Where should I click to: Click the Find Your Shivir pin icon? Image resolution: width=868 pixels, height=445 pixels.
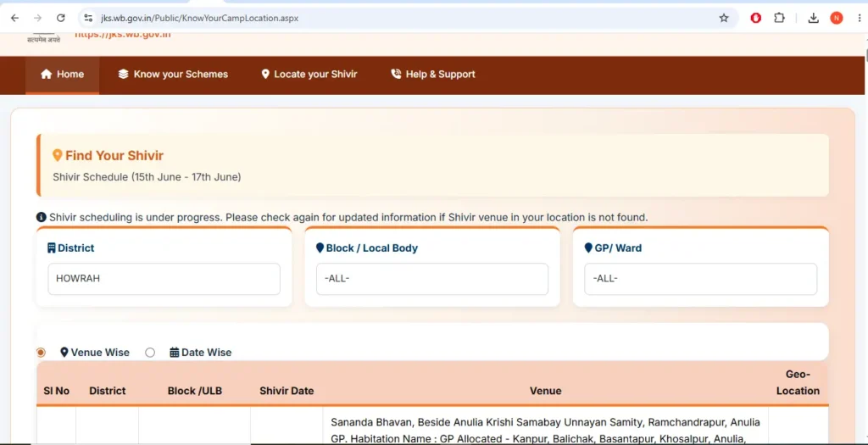click(x=57, y=155)
